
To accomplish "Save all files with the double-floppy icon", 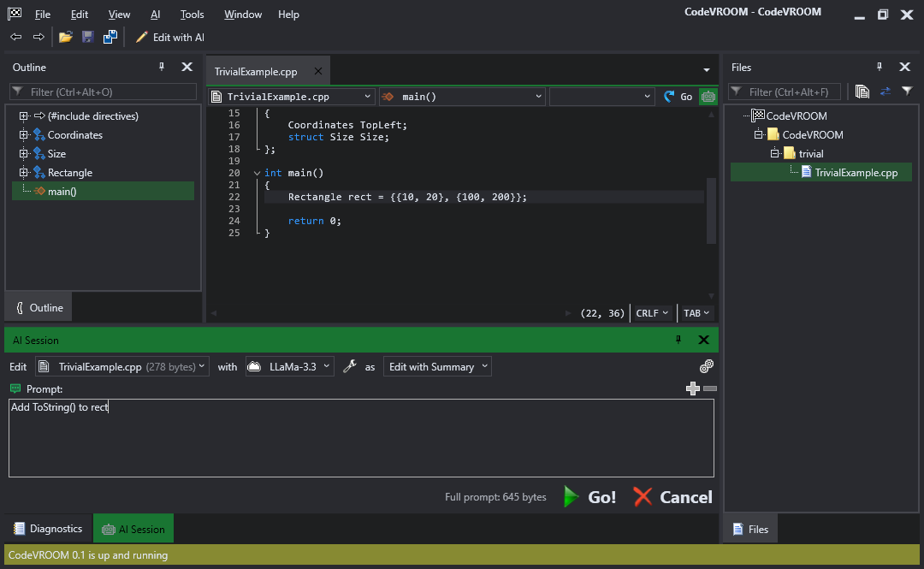I will pos(110,37).
